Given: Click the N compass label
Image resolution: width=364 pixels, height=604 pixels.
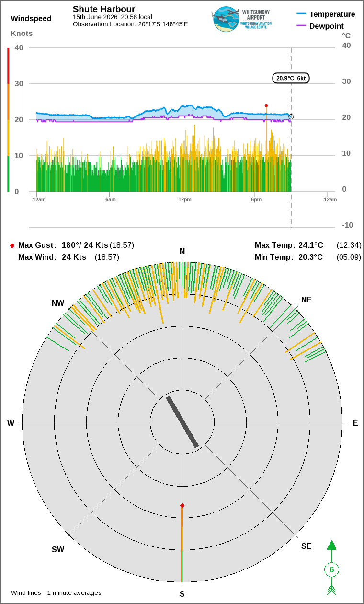Looking at the screenshot, I should 182,252.
